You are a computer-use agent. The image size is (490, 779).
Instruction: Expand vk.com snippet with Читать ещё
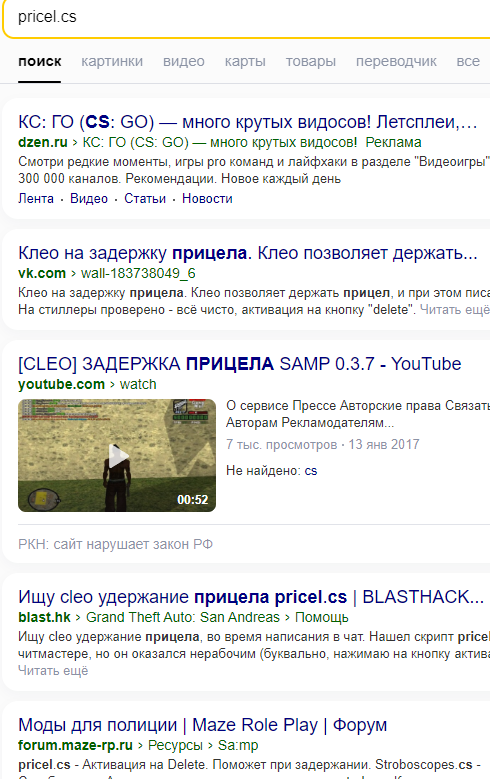click(x=455, y=310)
